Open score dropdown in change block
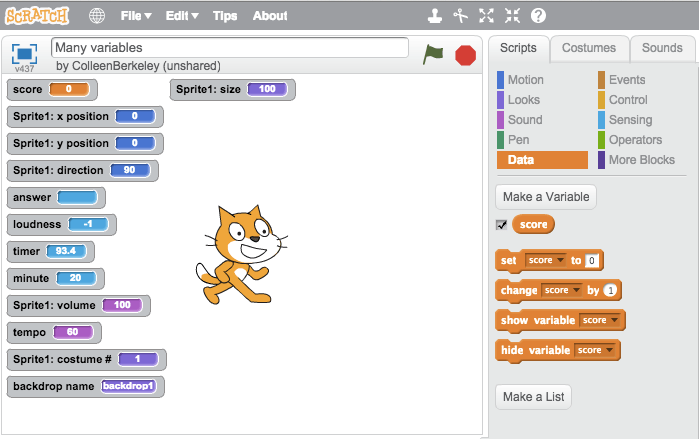699x439 pixels. (x=562, y=290)
